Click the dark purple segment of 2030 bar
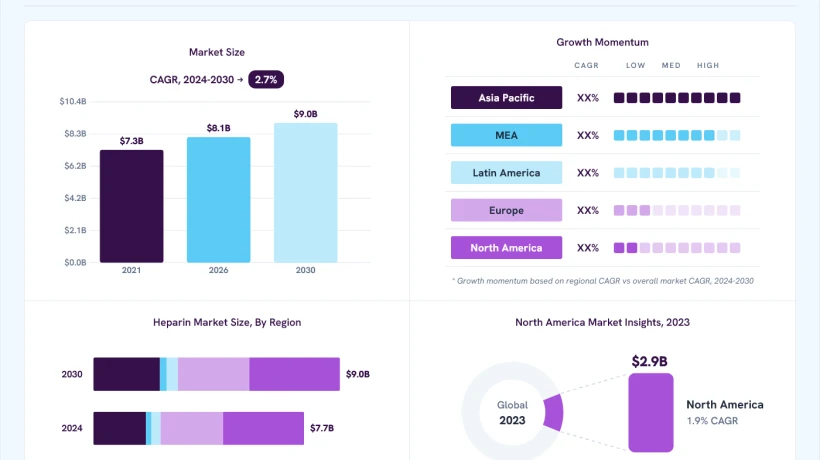820x460 pixels. [127, 374]
